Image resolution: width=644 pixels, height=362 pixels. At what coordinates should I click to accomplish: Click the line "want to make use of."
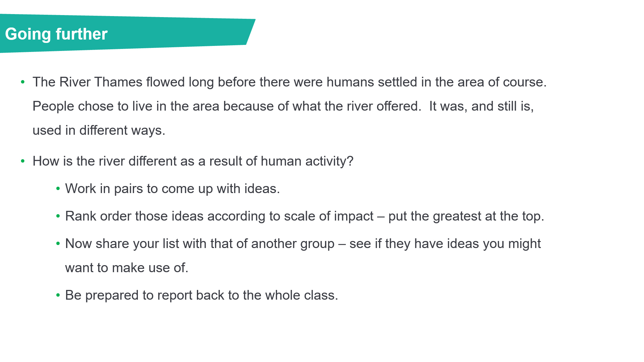(127, 268)
